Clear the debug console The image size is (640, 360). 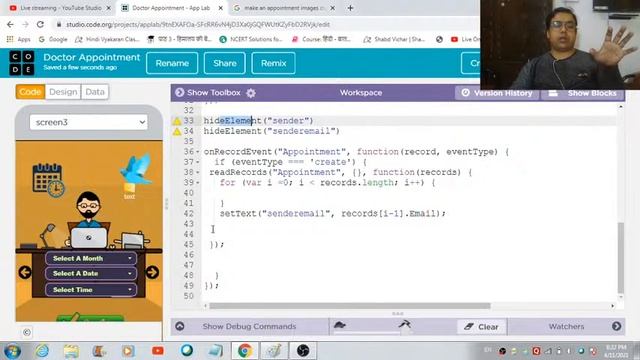pyautogui.click(x=481, y=327)
